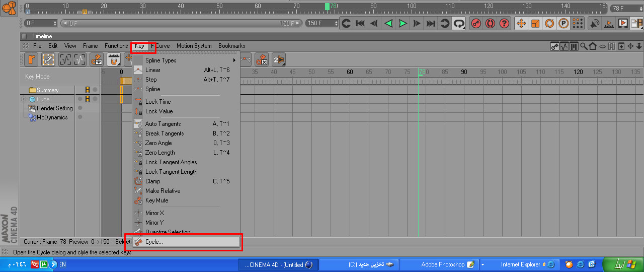Image resolution: width=644 pixels, height=272 pixels.
Task: Toggle Rotation recording icon
Action: point(549,23)
